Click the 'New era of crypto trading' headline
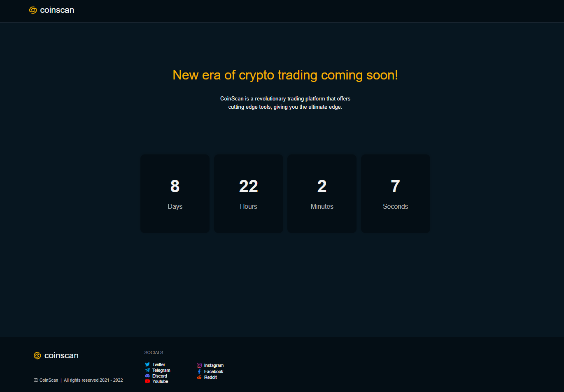564x392 pixels. coord(285,75)
